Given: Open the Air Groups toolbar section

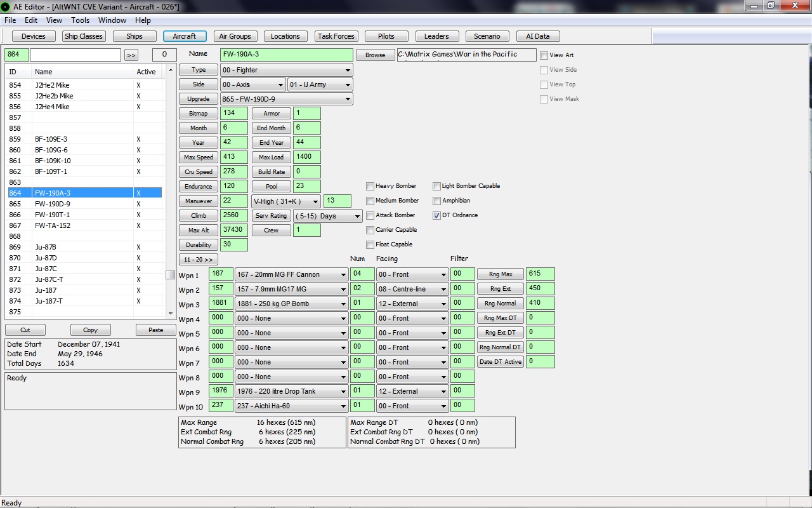Looking at the screenshot, I should click(x=235, y=36).
